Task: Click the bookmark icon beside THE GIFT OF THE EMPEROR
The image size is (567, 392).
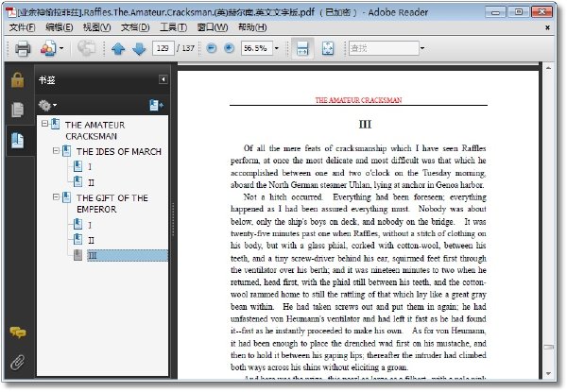Action: click(x=66, y=197)
